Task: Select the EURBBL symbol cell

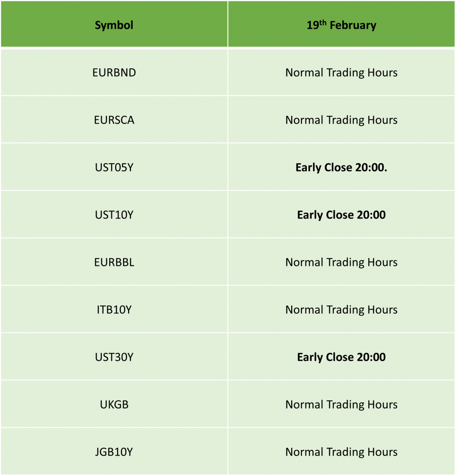Action: 114,262
